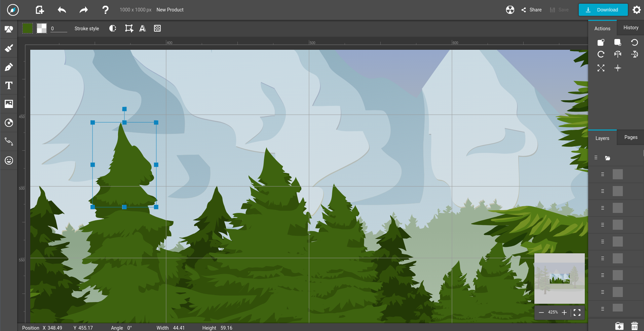644x331 pixels.
Task: Click the Angle value 0°
Action: pyautogui.click(x=129, y=328)
